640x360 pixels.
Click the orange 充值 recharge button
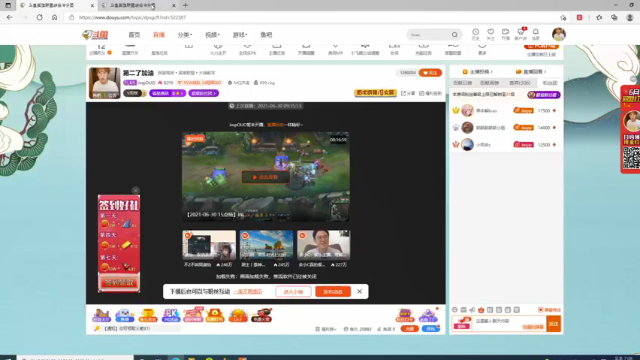[x=409, y=329]
